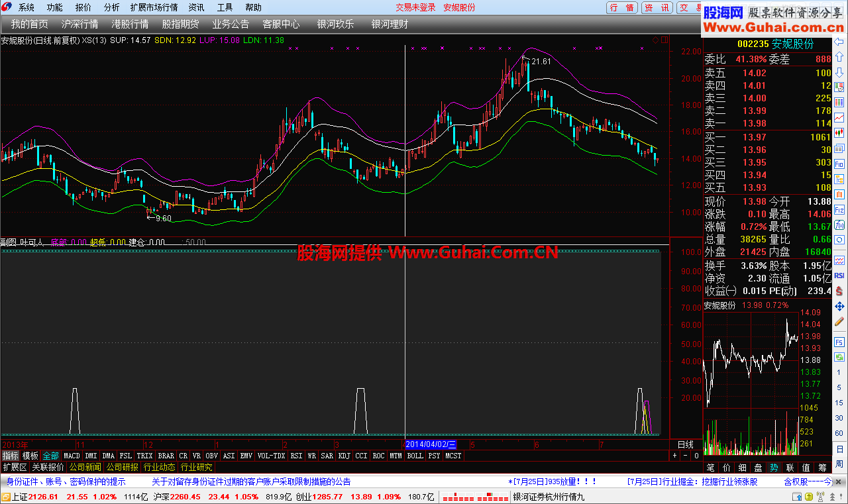Open the 帮助 menu
The width and height of the screenshot is (848, 504).
point(254,7)
